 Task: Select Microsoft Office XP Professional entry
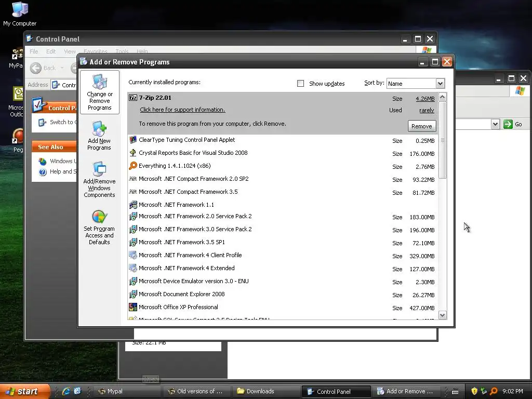pos(283,308)
